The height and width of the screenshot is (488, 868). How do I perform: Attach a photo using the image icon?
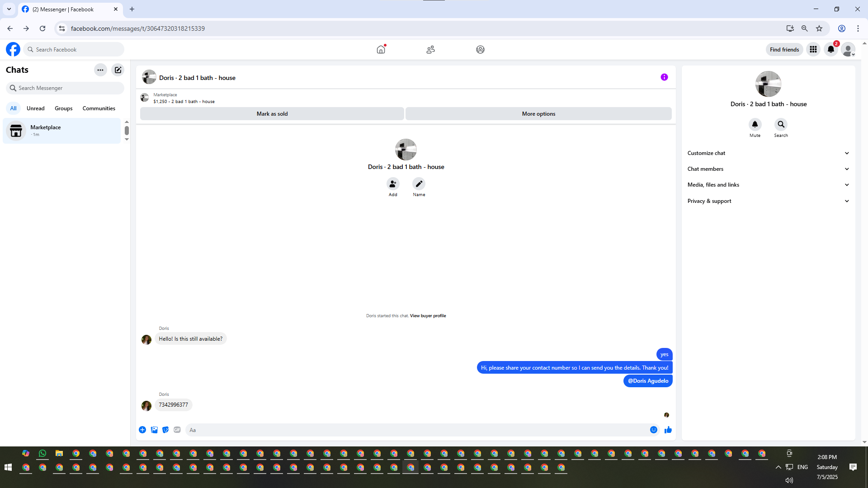point(154,430)
